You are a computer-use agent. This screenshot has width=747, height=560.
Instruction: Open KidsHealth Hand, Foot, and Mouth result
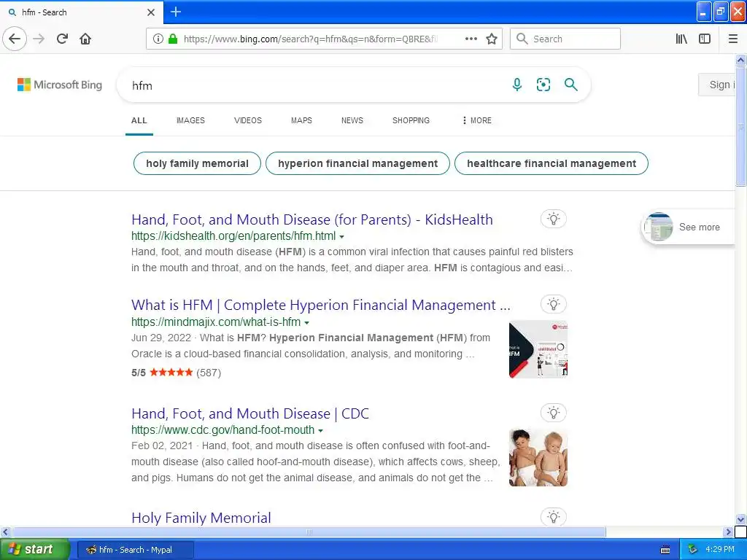click(x=312, y=219)
